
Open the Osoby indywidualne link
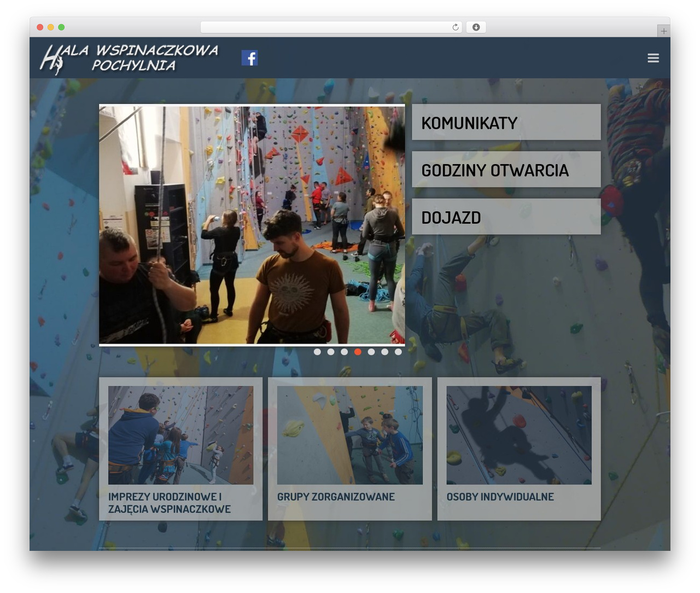coord(500,497)
